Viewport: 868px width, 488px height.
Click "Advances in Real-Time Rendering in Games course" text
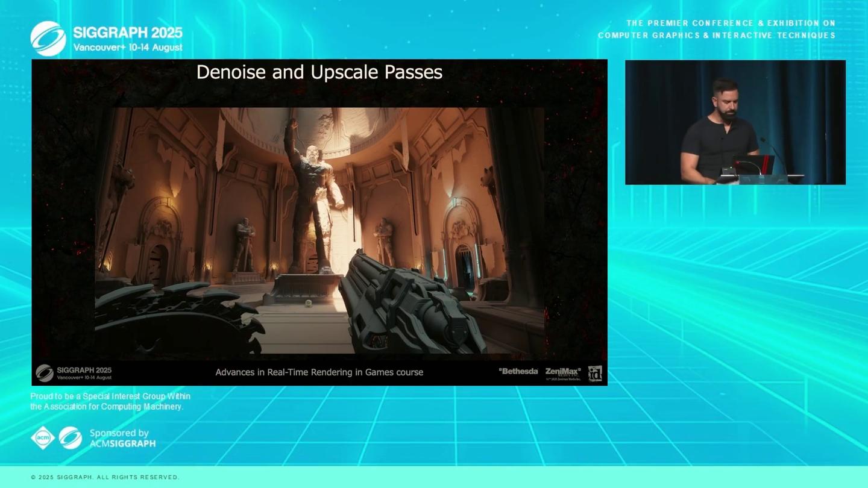[319, 372]
